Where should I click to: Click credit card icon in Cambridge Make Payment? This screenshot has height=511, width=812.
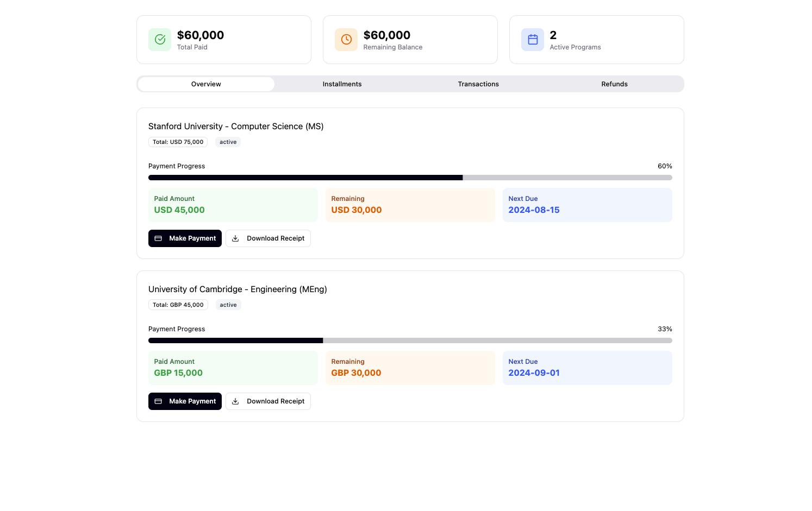[x=158, y=401]
